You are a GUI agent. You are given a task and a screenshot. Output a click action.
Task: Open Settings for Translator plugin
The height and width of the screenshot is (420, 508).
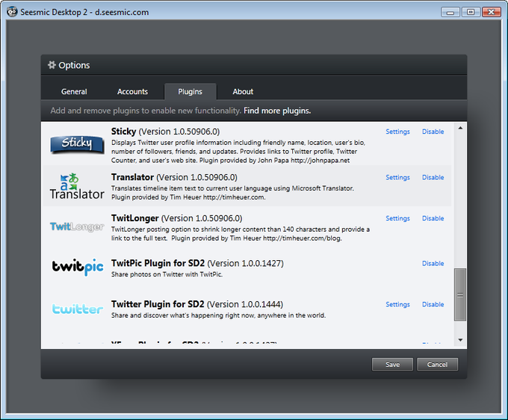[398, 177]
